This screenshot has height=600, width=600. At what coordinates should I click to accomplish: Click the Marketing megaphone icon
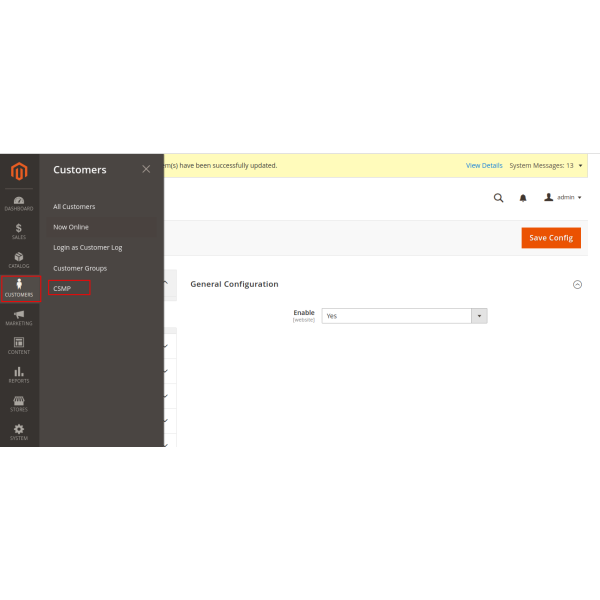[x=19, y=317]
